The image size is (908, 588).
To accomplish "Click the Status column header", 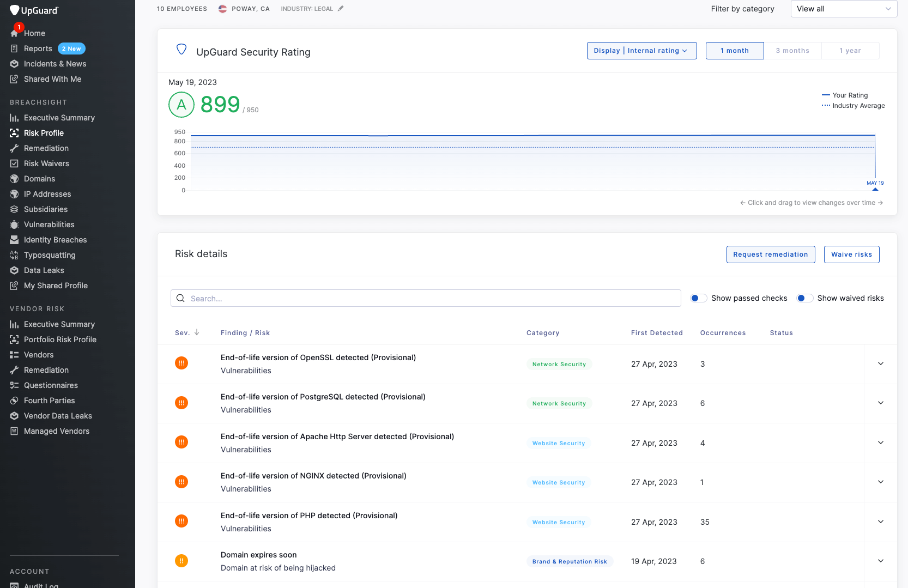I will click(x=781, y=333).
